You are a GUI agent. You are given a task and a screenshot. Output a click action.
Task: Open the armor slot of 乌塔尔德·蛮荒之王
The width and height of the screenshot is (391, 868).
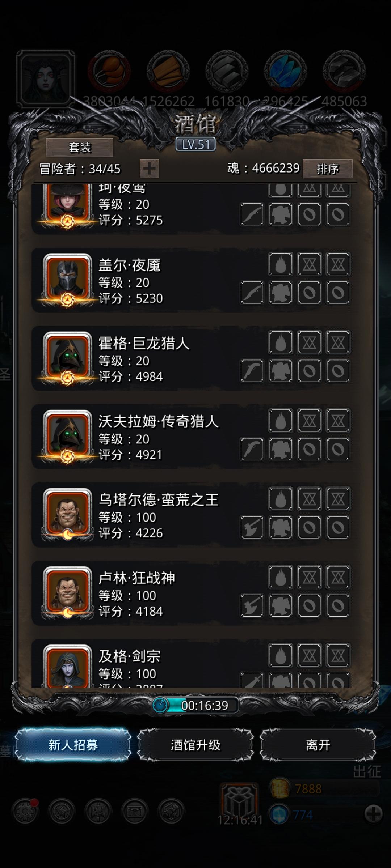pyautogui.click(x=281, y=527)
